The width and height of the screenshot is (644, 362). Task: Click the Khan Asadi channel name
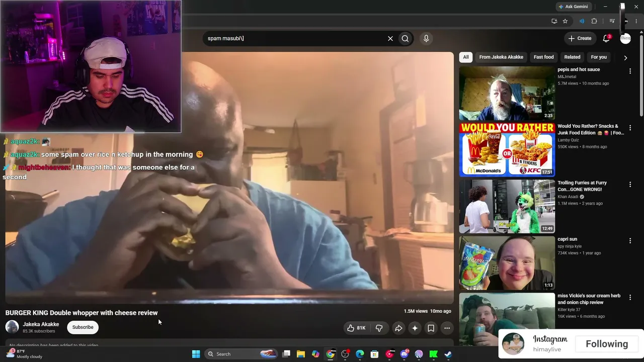[568, 197]
